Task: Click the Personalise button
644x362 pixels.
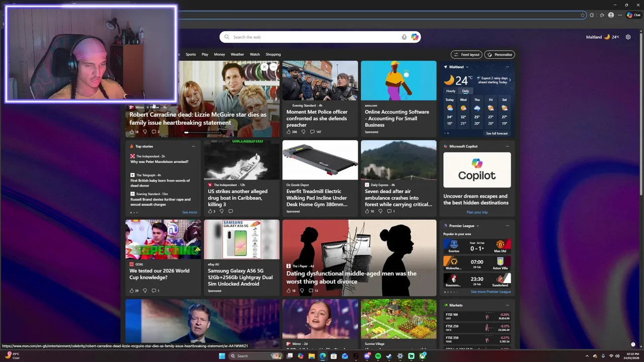Action: point(500,54)
